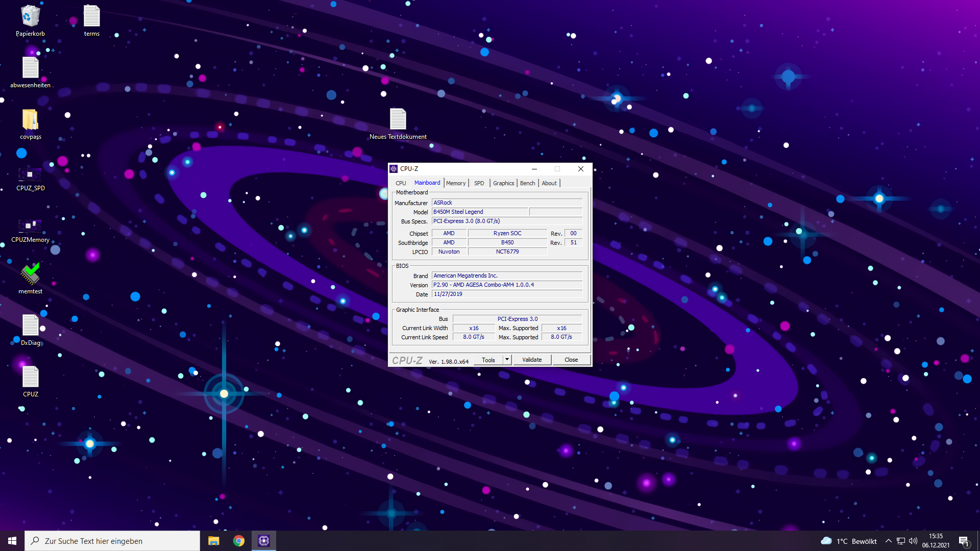Screen dimensions: 980x551
Task: Open the notification center icon
Action: click(964, 541)
